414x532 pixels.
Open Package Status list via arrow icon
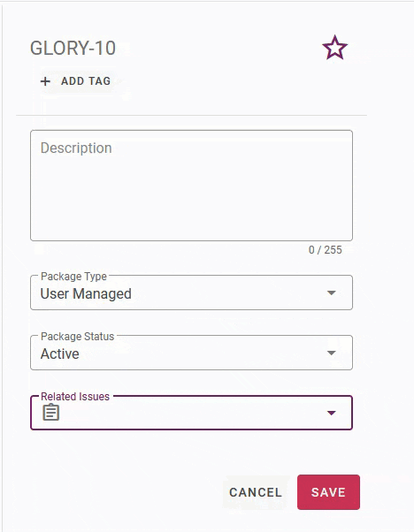point(331,353)
